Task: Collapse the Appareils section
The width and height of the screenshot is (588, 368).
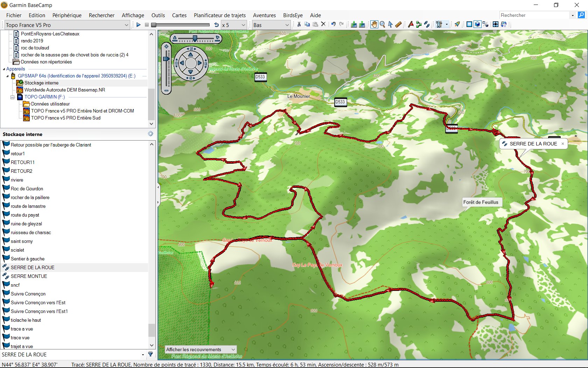Action: point(4,69)
